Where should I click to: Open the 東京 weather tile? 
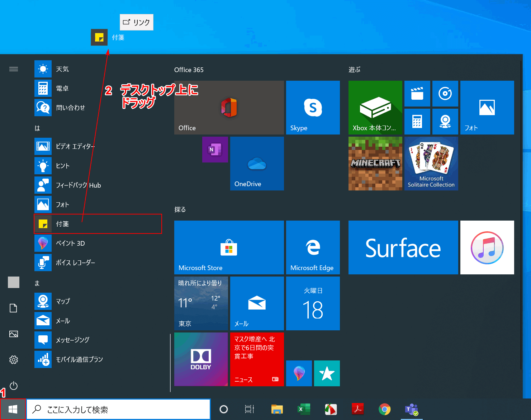(201, 303)
